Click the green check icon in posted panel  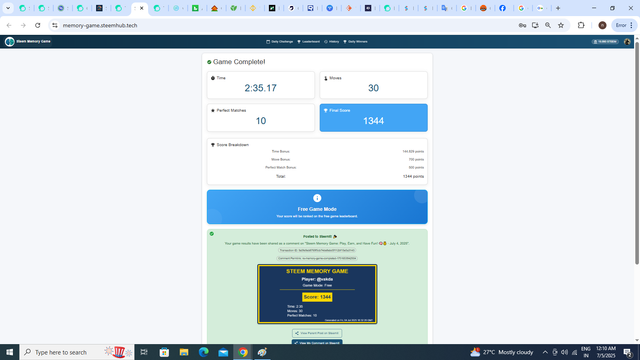point(212,234)
